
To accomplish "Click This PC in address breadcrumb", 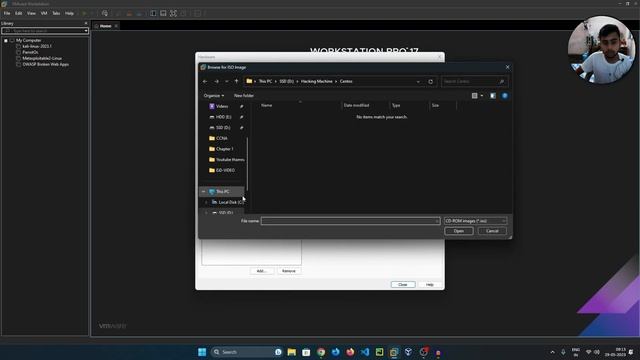I will [265, 81].
